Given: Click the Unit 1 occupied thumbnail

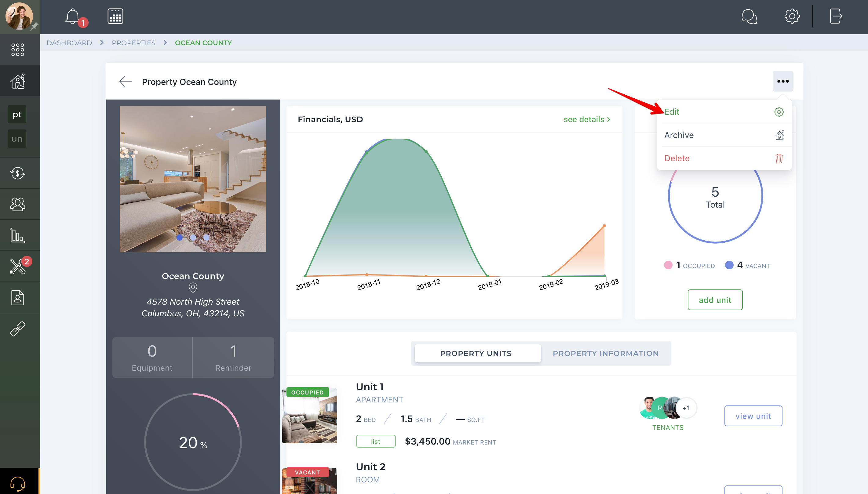Looking at the screenshot, I should click(309, 416).
